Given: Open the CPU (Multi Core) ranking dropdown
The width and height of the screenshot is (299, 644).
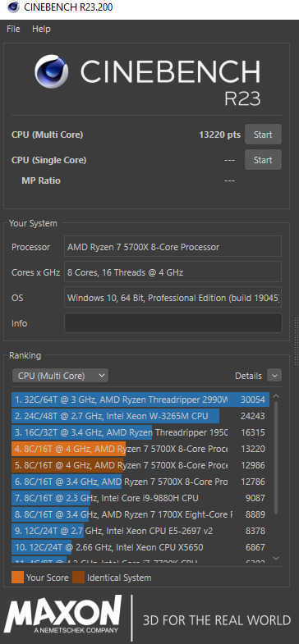Looking at the screenshot, I should 60,376.
